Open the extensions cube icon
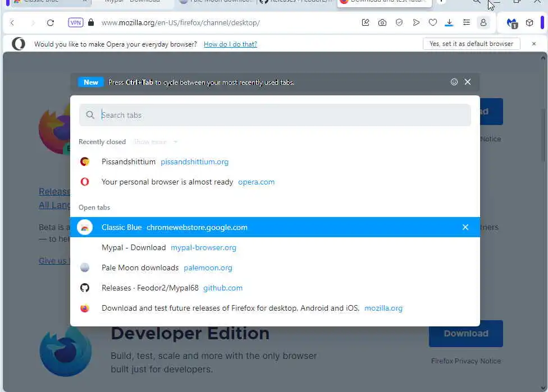The width and height of the screenshot is (548, 392). 529,22
